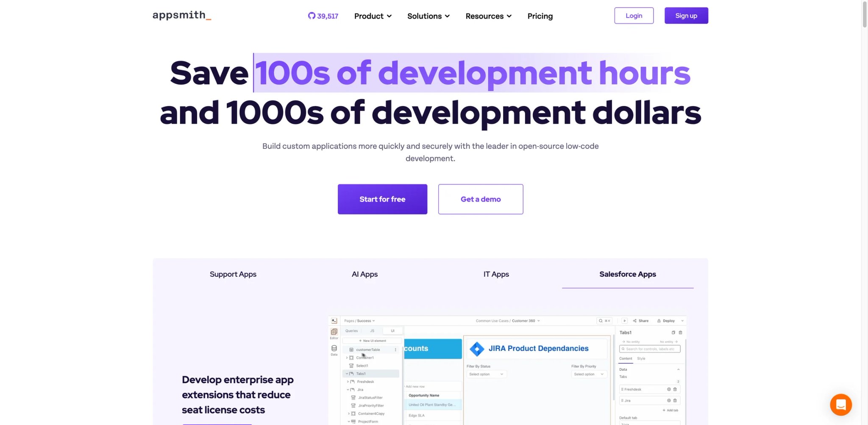Open the Customer 360 app name dropdown
The image size is (868, 425).
click(526, 321)
